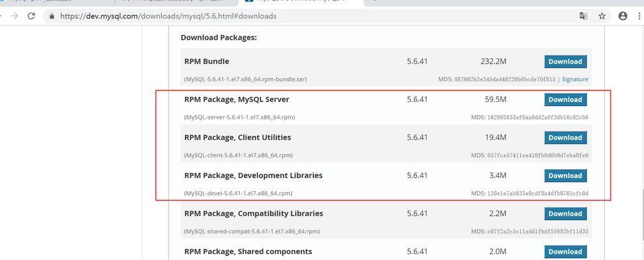The image size is (644, 260).
Task: Switch to the first browser tab
Action: click(x=55, y=2)
